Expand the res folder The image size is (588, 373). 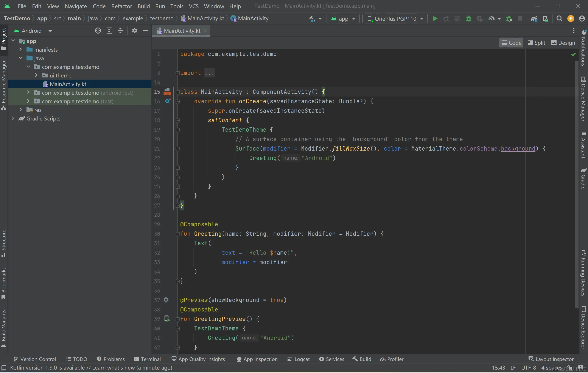tap(20, 110)
